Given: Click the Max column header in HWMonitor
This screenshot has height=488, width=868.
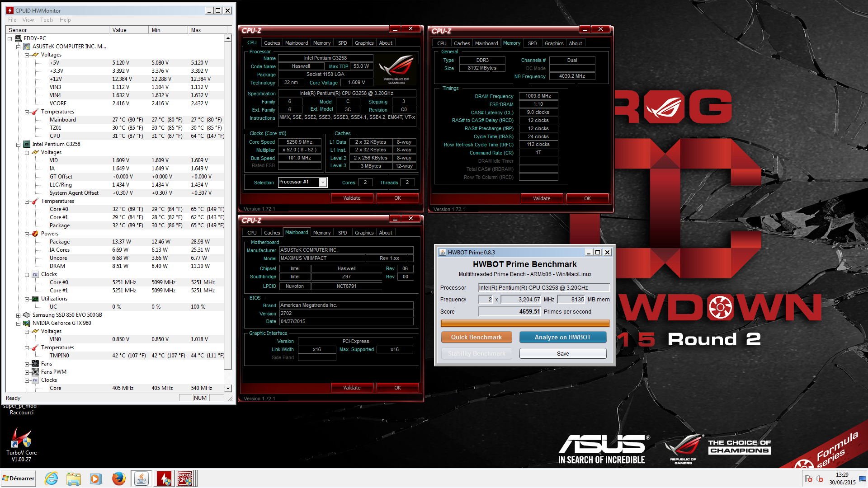Looking at the screenshot, I should click(x=207, y=30).
